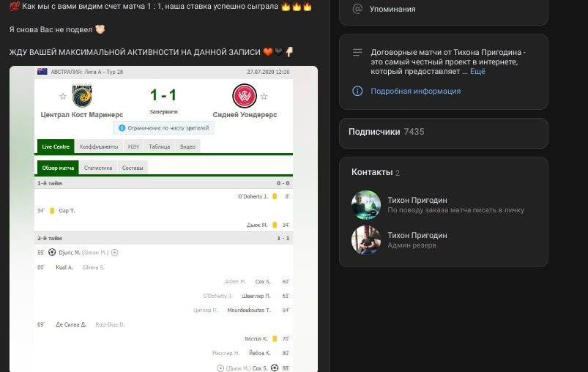Click the description lines icon
The image size is (588, 372).
click(x=357, y=53)
